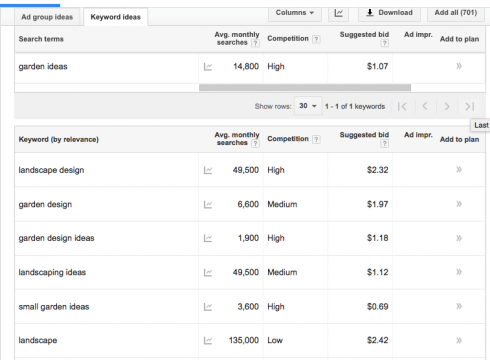Screen dimensions: 490x360
Task: Add landscape design to plan
Action: [459, 170]
